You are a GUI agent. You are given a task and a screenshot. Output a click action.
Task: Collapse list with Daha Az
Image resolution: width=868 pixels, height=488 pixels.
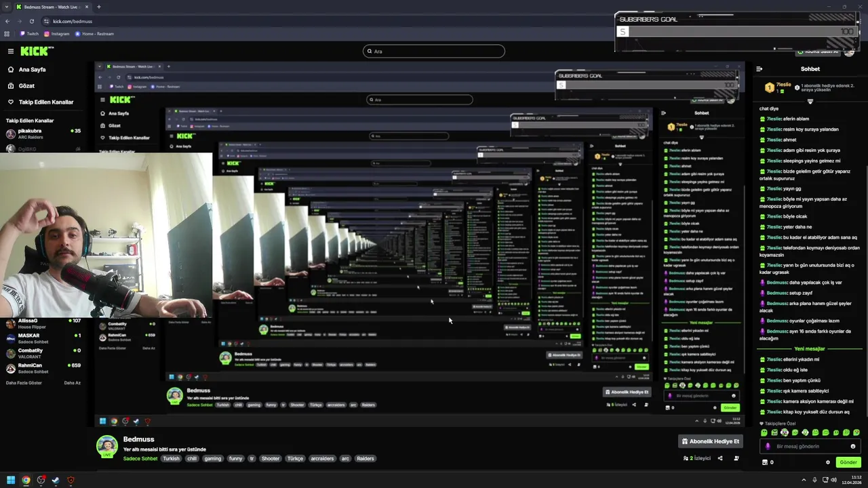coord(72,382)
